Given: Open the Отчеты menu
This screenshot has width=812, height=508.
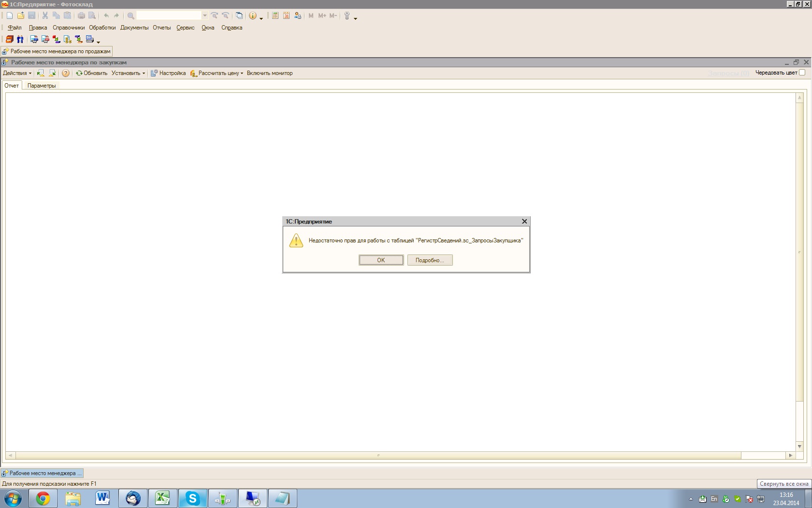Looking at the screenshot, I should [162, 28].
